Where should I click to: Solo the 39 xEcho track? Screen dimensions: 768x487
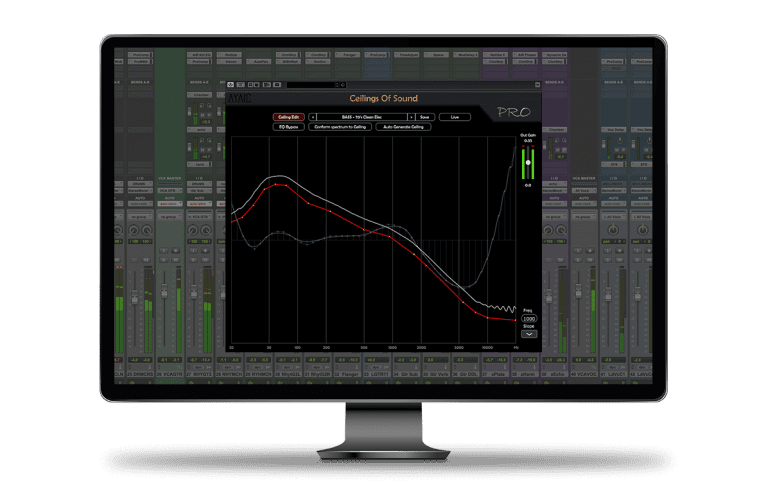(x=549, y=259)
